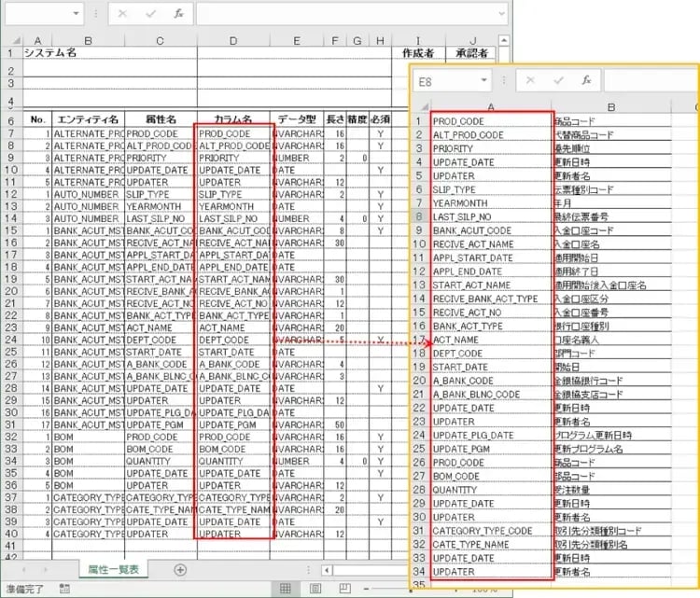Click the plus icon to add new sheet

(x=180, y=569)
